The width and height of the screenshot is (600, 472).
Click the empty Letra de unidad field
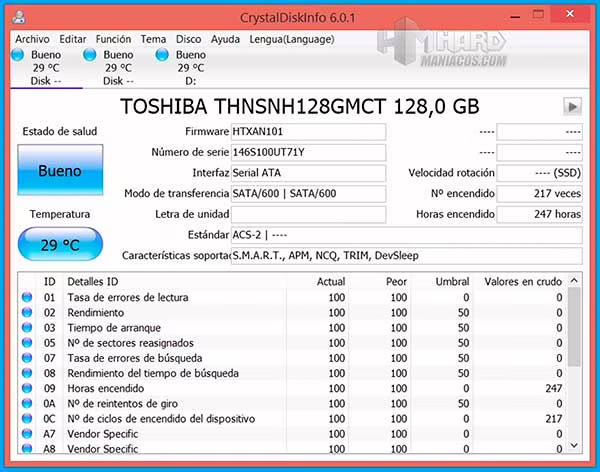(x=308, y=214)
